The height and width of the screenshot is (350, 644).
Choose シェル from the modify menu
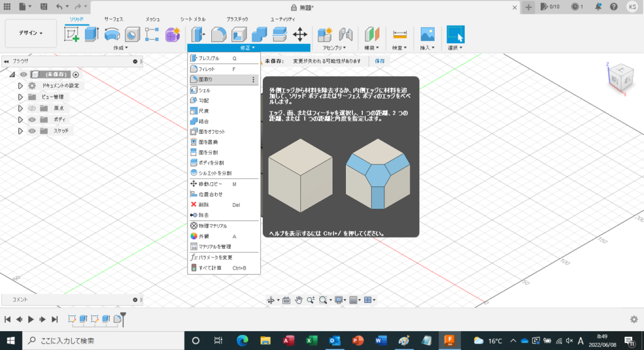click(223, 90)
